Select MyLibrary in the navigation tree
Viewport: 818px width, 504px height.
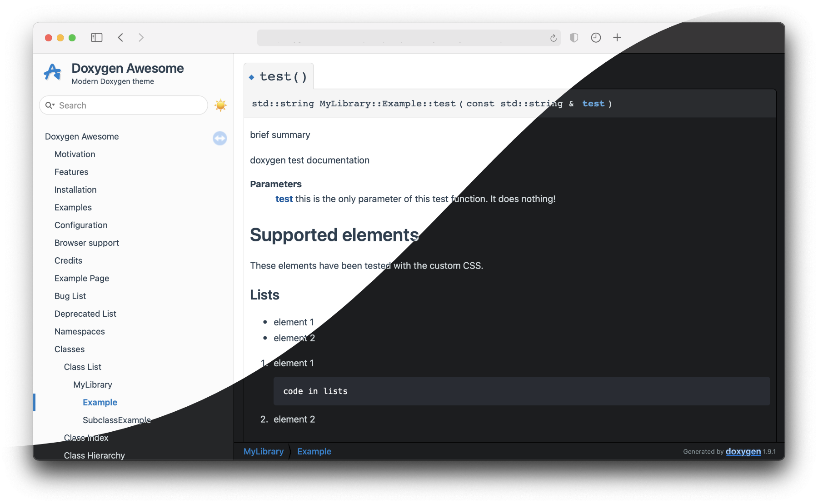pos(93,385)
